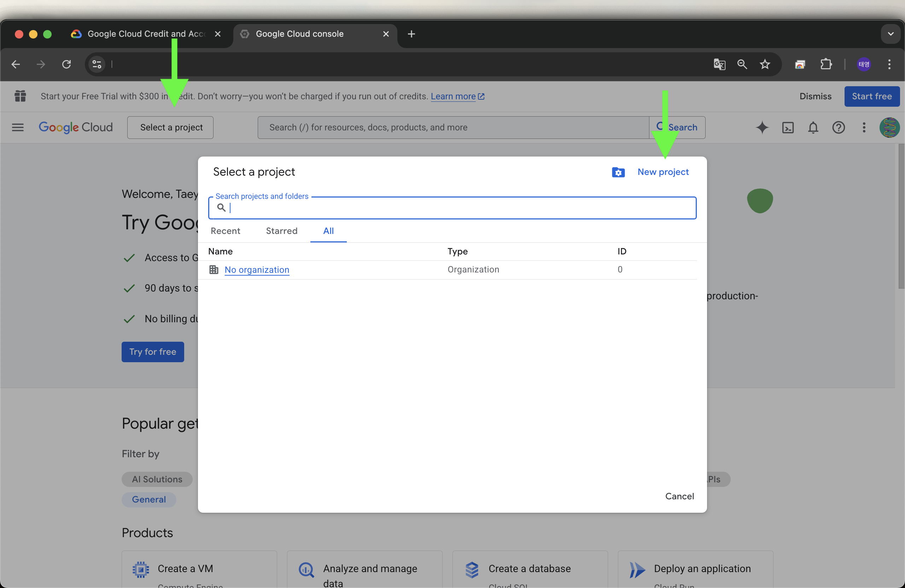Click the browser back arrow

click(x=16, y=64)
